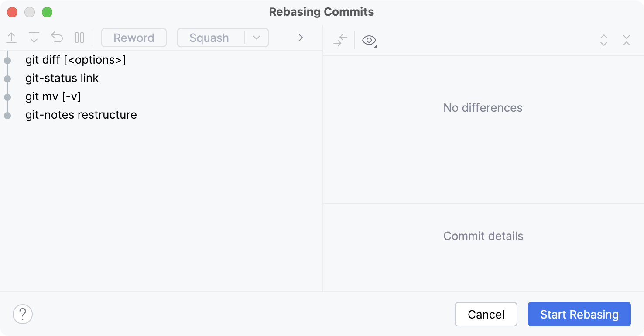The height and width of the screenshot is (336, 644).
Task: Move the selected commit up
Action: (11, 38)
